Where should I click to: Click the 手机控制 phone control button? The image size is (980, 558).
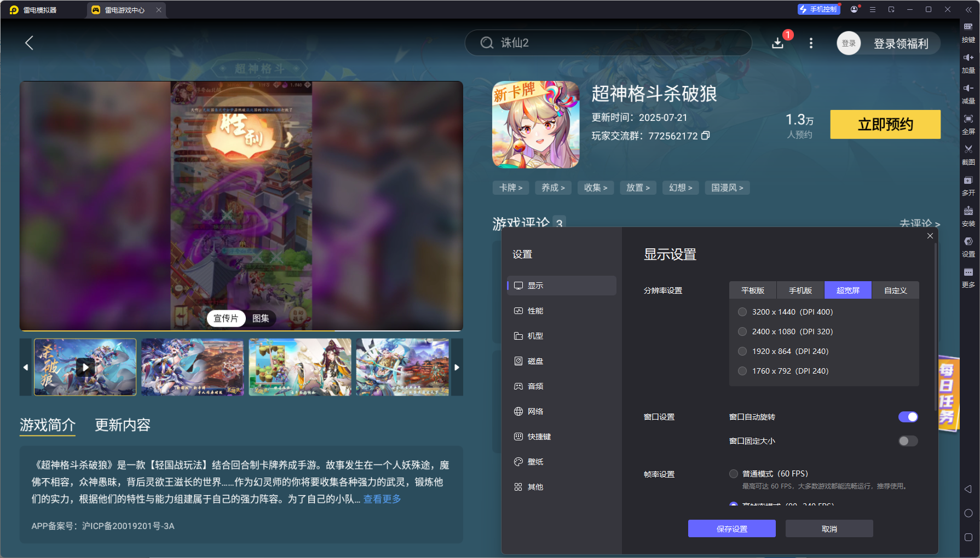(818, 9)
